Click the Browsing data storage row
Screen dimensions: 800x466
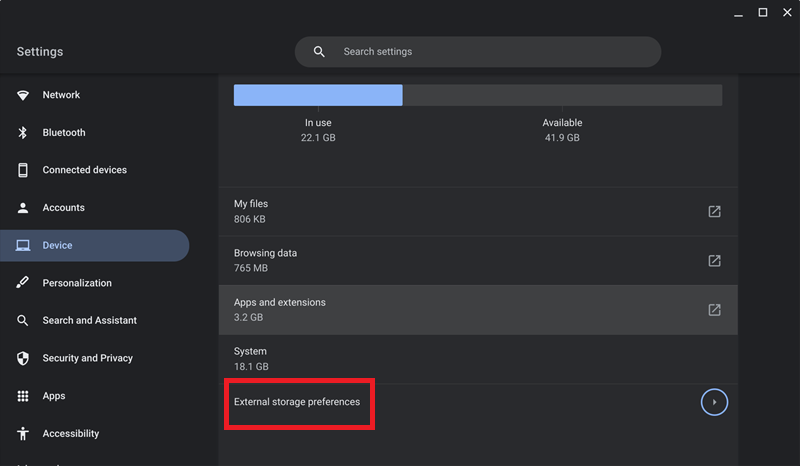478,261
